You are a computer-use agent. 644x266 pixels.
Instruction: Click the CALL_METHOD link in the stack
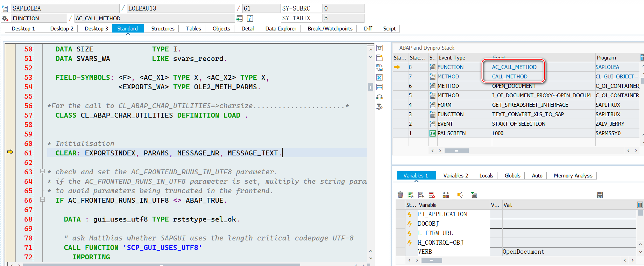tap(510, 77)
